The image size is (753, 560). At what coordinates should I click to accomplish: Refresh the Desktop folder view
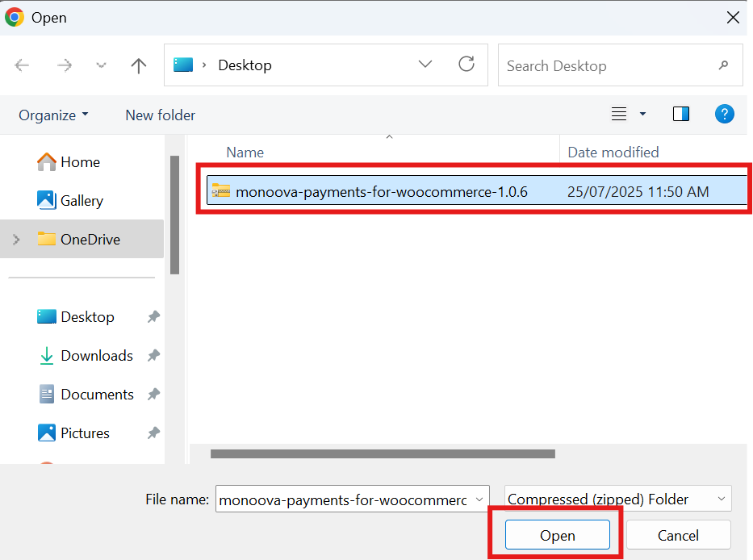466,64
